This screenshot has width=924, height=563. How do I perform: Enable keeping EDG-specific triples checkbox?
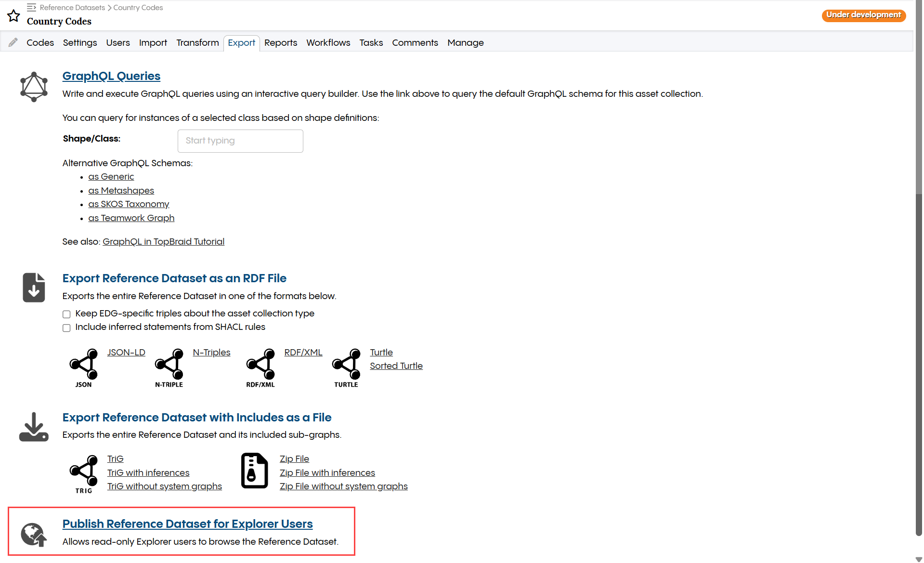[x=66, y=314]
